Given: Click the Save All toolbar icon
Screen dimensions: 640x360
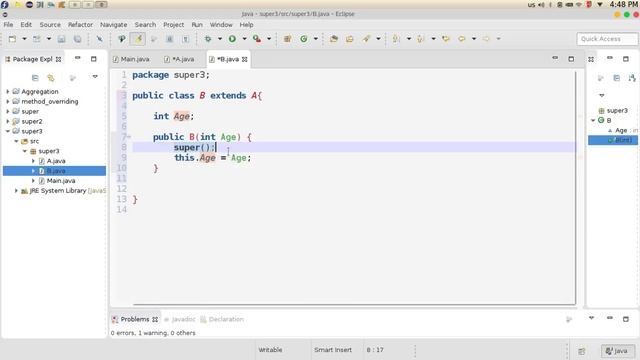Looking at the screenshot, I should pyautogui.click(x=77, y=39).
